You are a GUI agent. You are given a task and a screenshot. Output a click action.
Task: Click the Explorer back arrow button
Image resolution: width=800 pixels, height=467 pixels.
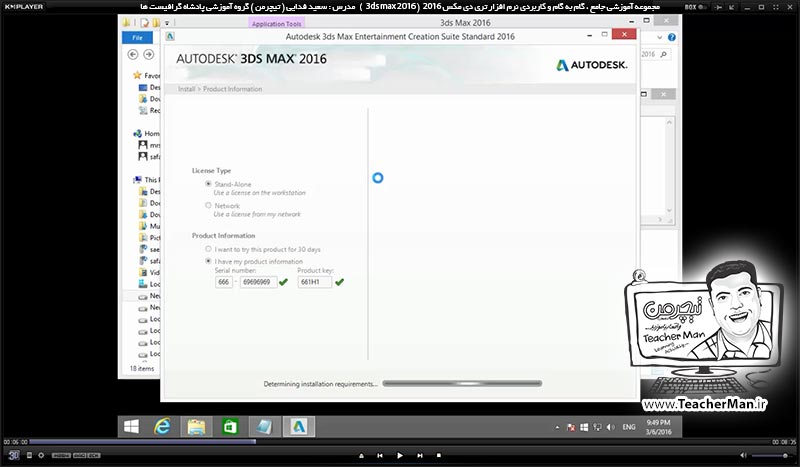tap(133, 54)
